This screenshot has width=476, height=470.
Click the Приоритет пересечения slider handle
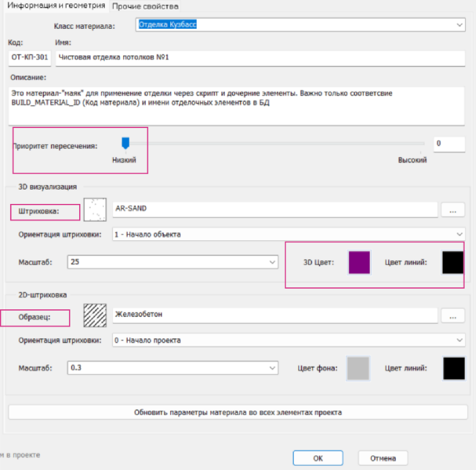(126, 142)
